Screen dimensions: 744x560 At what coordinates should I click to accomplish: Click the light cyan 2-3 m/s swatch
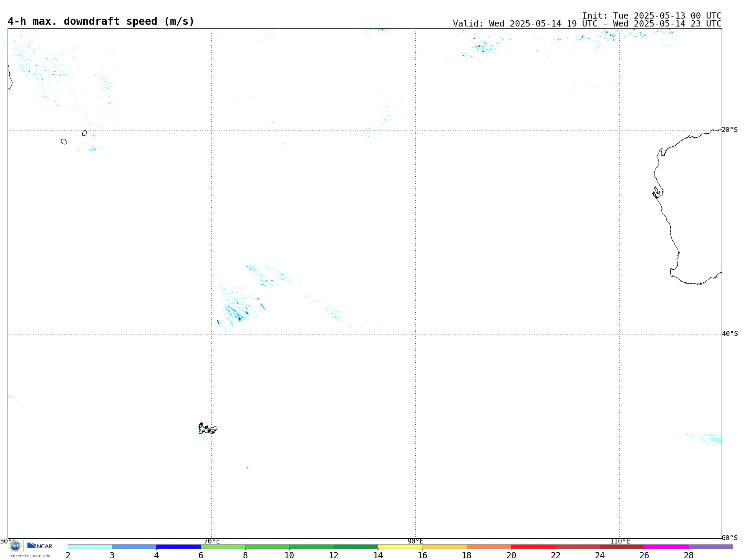point(90,547)
